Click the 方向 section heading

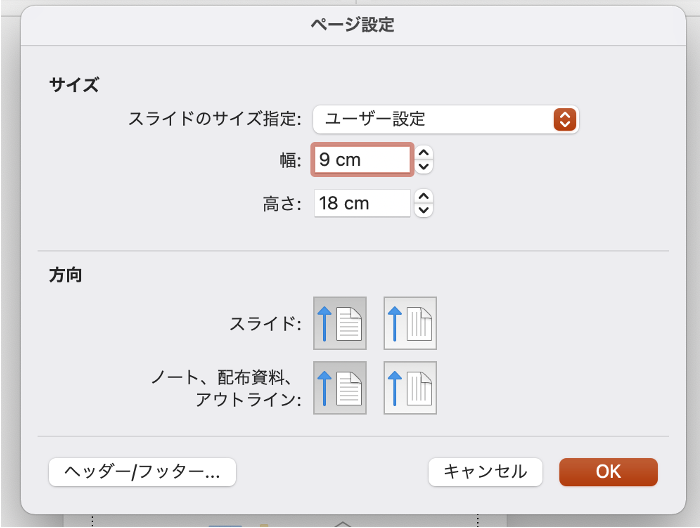pos(66,275)
